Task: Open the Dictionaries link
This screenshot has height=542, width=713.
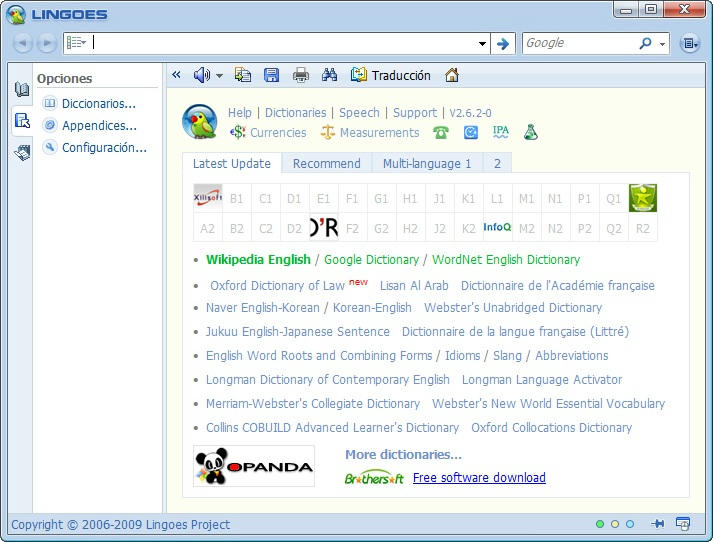Action: pyautogui.click(x=296, y=112)
